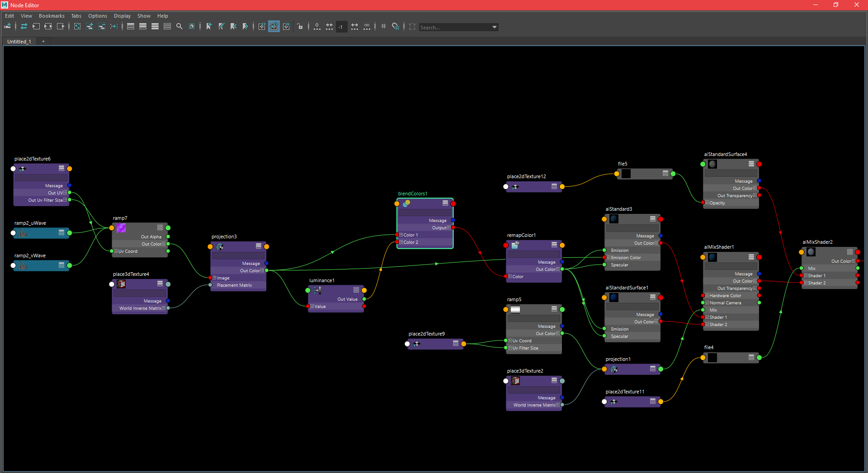
Task: Click the luminance1 node icon
Action: 317,290
